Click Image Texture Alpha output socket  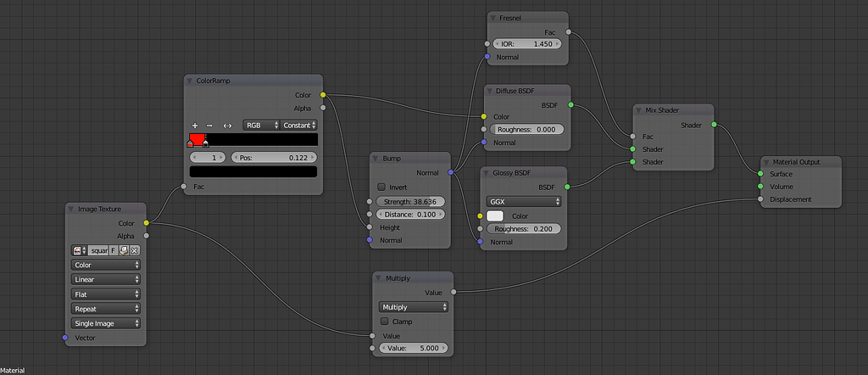(x=146, y=236)
